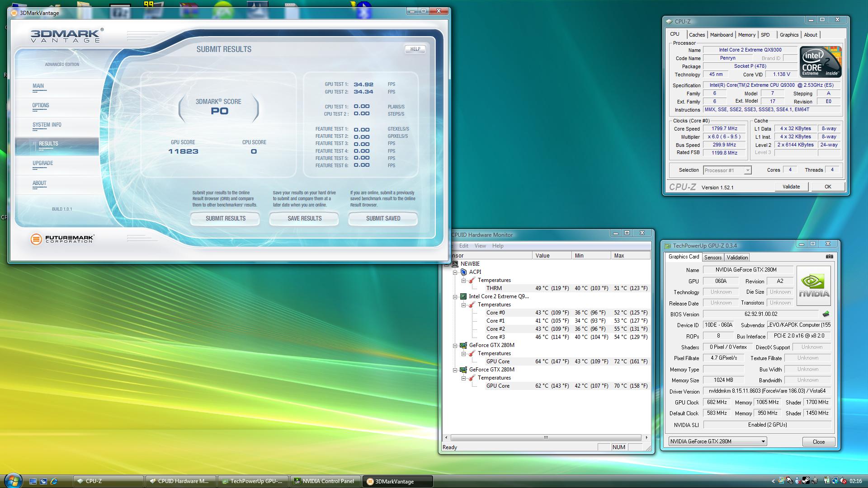Viewport: 868px width, 488px height.
Task: Switch to the Sensors tab in GPU-Z
Action: [x=712, y=257]
